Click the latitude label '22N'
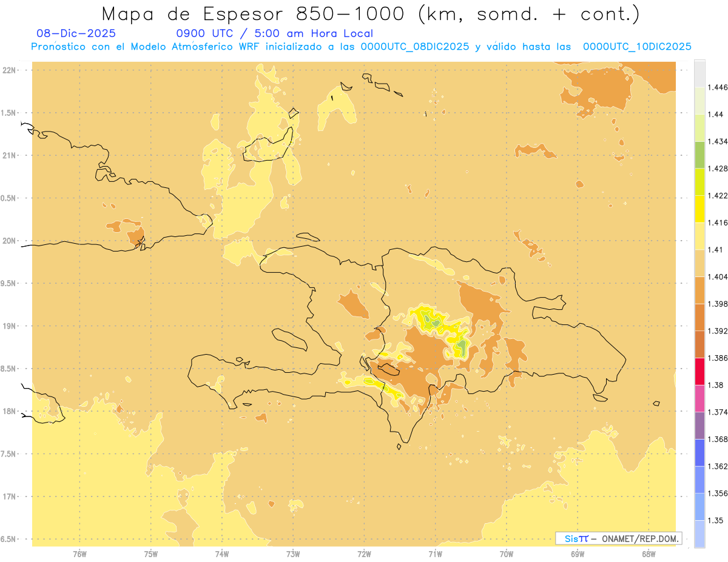Image resolution: width=728 pixels, height=562 pixels. [x=8, y=70]
